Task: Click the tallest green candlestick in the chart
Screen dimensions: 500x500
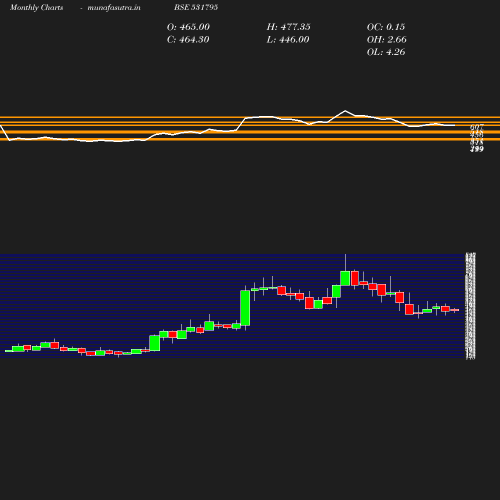Action: pyautogui.click(x=245, y=308)
